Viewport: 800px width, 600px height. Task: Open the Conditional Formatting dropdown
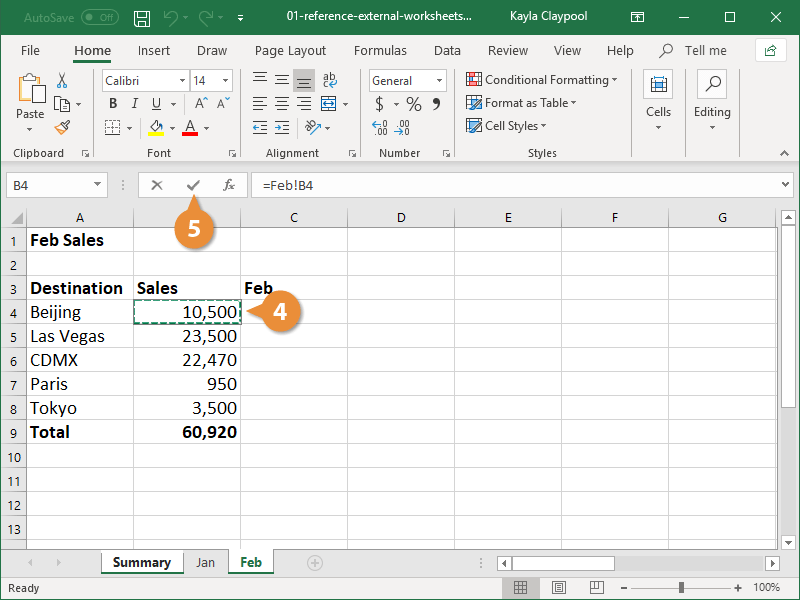coord(541,80)
